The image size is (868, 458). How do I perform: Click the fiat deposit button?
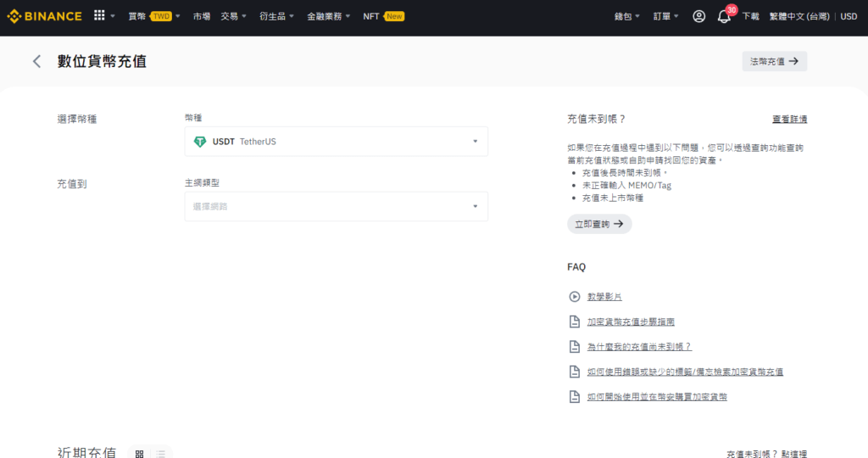point(774,61)
